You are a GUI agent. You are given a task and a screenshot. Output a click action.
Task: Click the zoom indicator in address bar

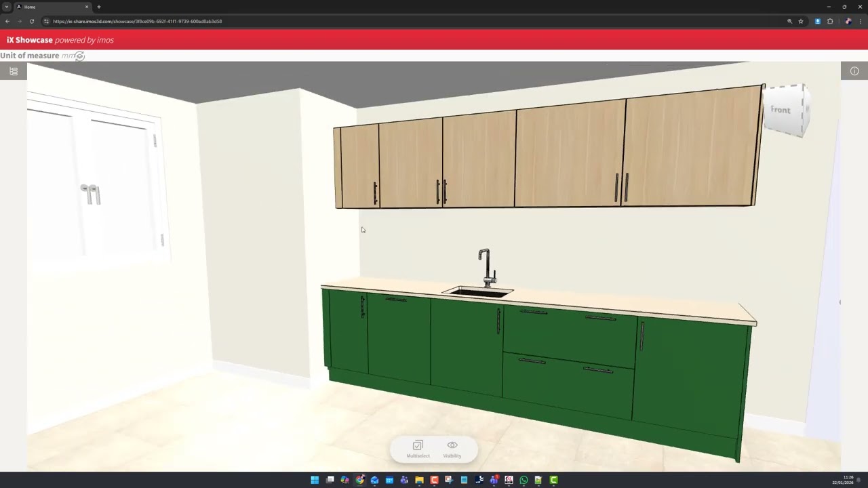(789, 21)
